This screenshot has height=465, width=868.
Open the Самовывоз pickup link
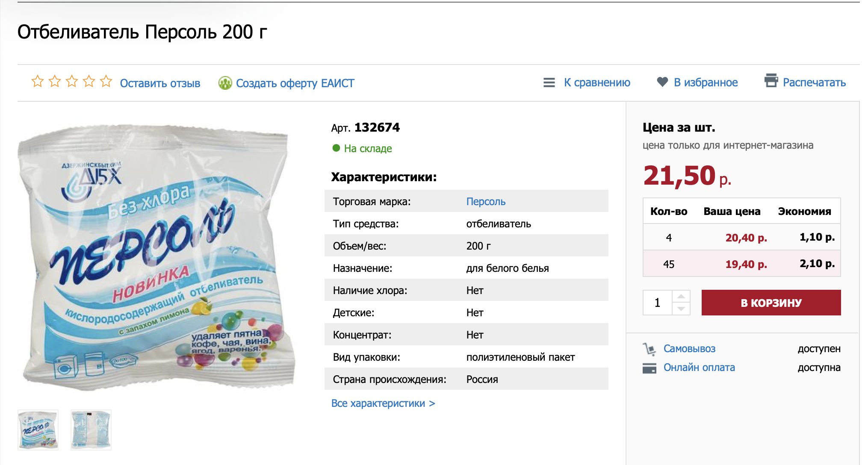(689, 349)
